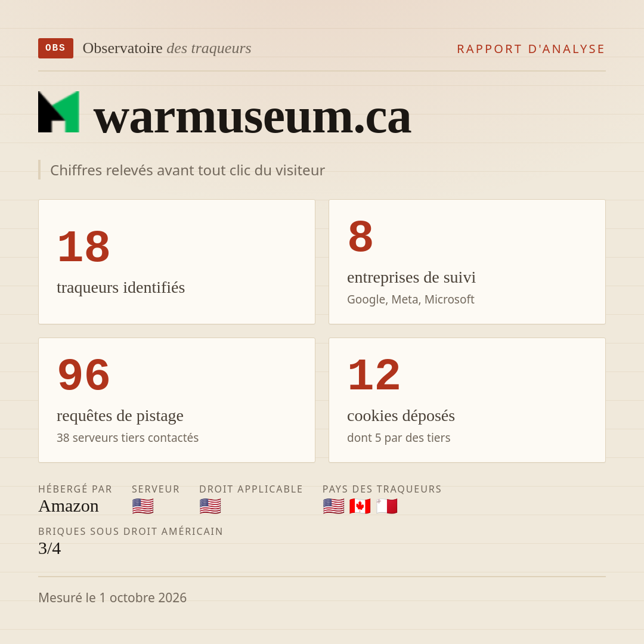Click the Canadian flag under Pays des traqueurs

point(360,506)
